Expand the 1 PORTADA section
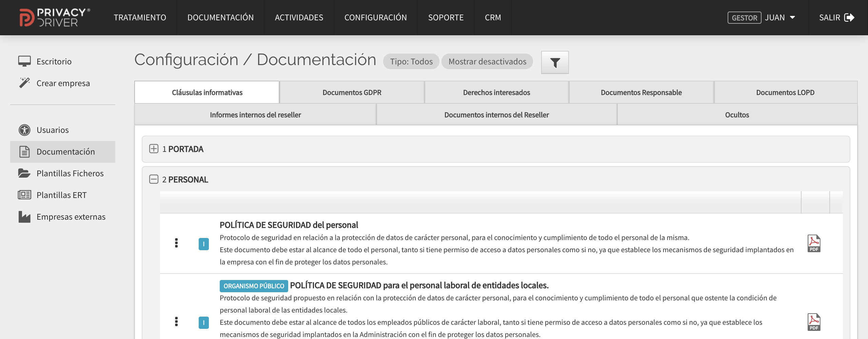Screen dimensions: 868x339 (x=154, y=149)
